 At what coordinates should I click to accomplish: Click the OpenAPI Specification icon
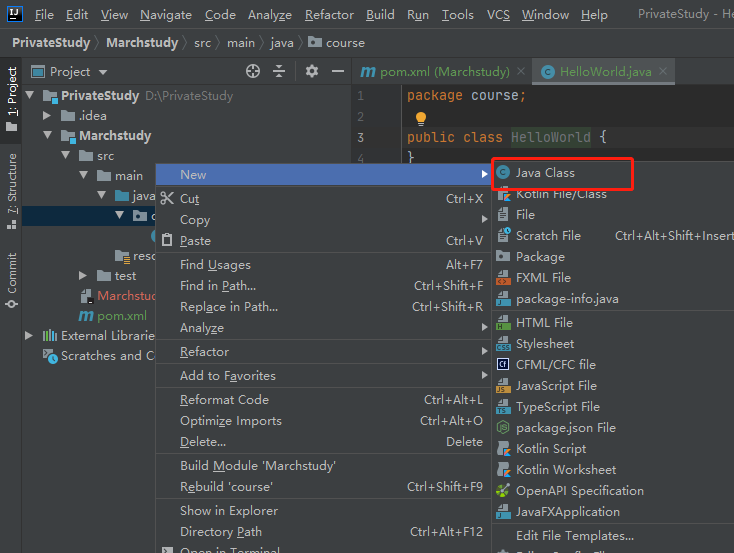[x=503, y=490]
